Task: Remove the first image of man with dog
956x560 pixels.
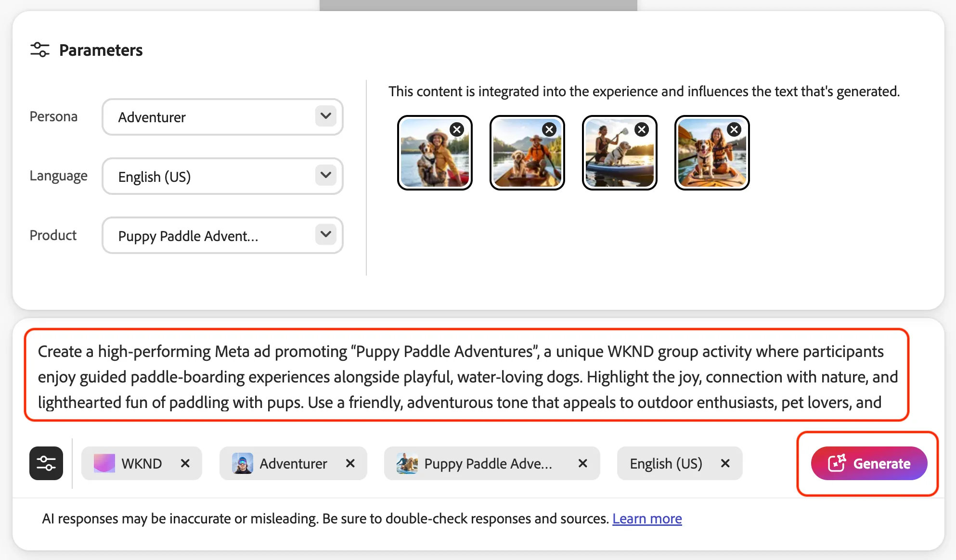Action: pyautogui.click(x=457, y=129)
